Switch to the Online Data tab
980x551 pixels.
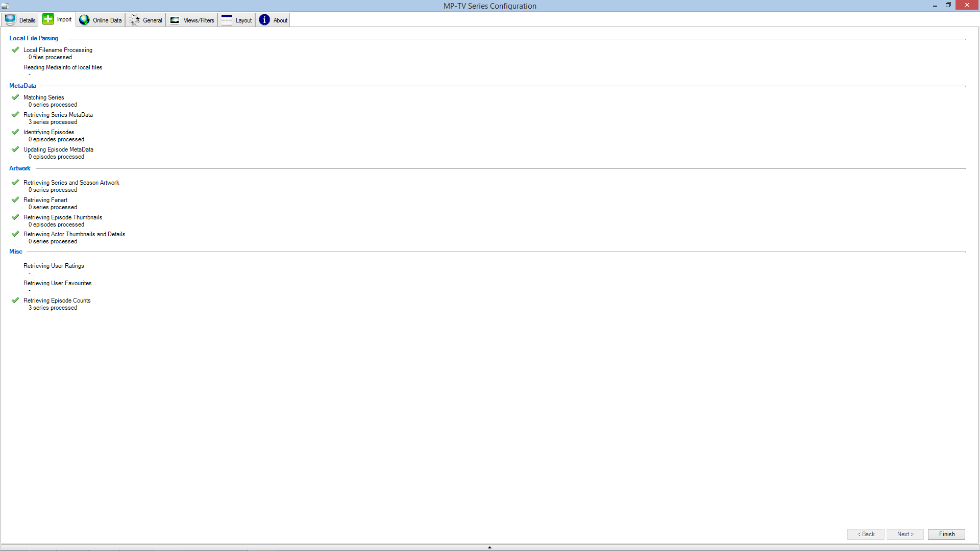coord(107,20)
